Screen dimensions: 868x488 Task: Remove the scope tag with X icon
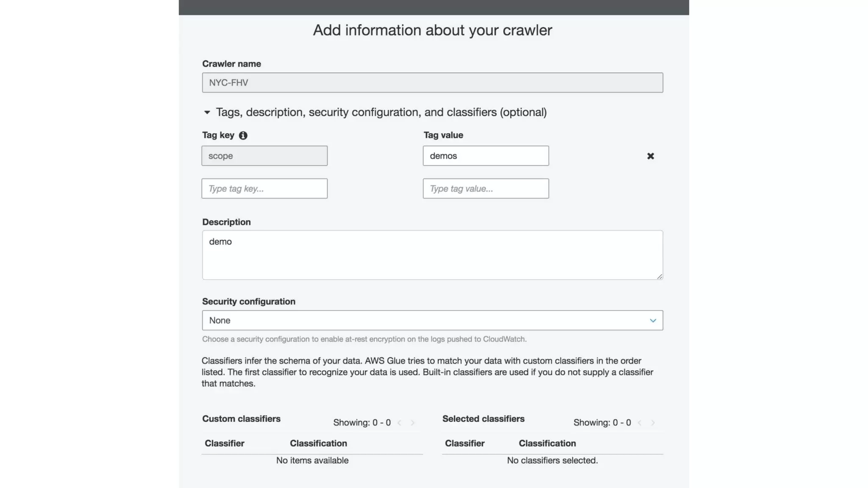point(651,156)
